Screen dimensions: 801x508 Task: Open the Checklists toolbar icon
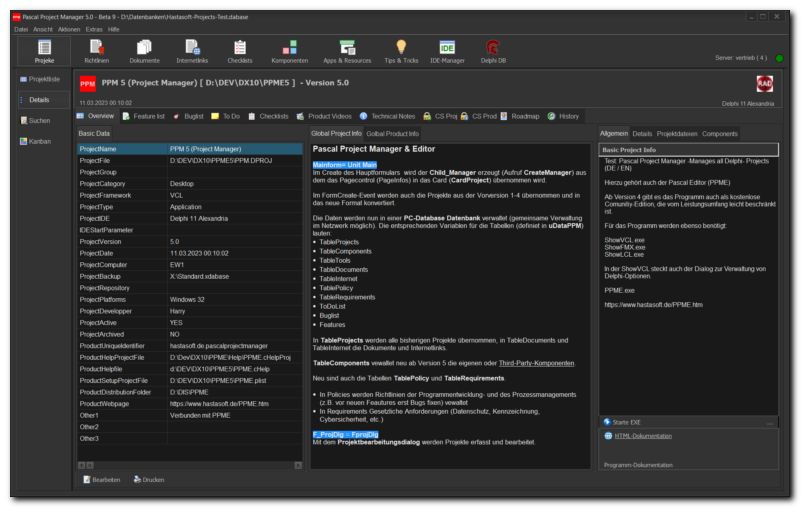coord(240,51)
